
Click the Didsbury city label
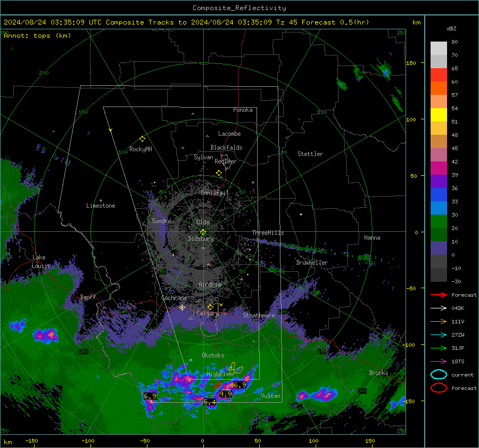click(201, 239)
